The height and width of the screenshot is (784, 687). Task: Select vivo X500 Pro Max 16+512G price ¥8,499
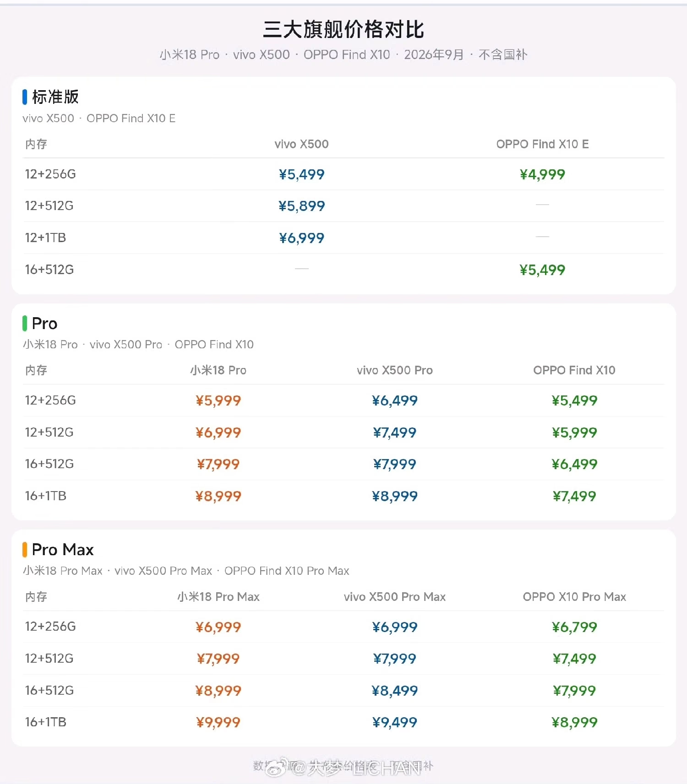(395, 691)
